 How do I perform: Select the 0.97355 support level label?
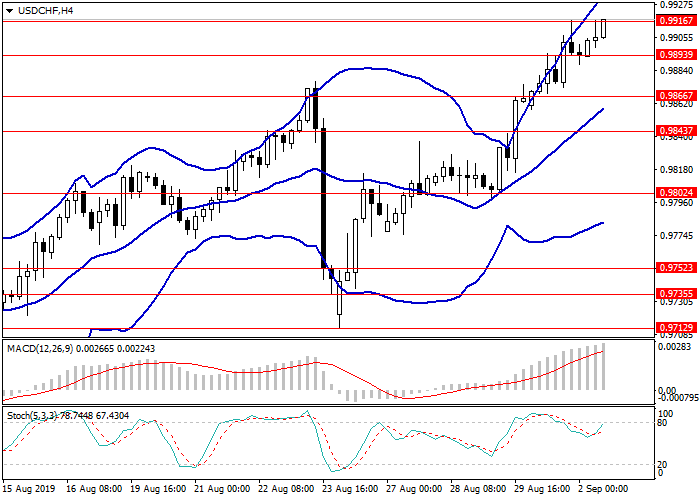click(x=670, y=294)
